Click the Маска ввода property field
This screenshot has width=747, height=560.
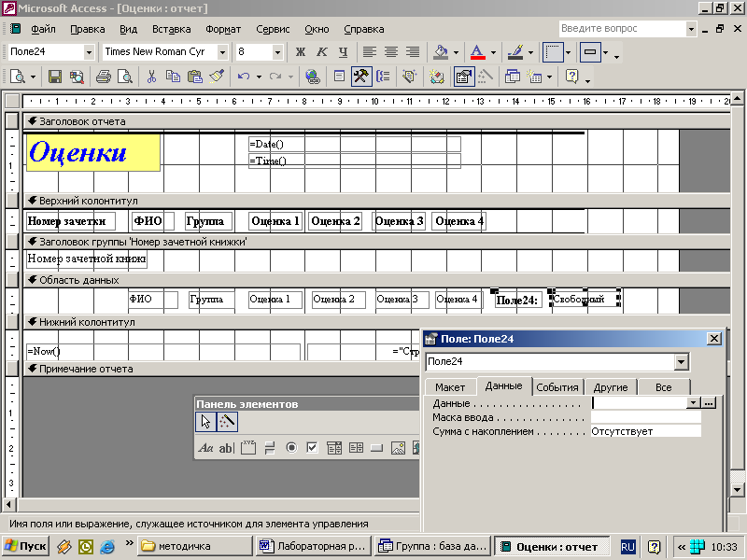(x=645, y=417)
